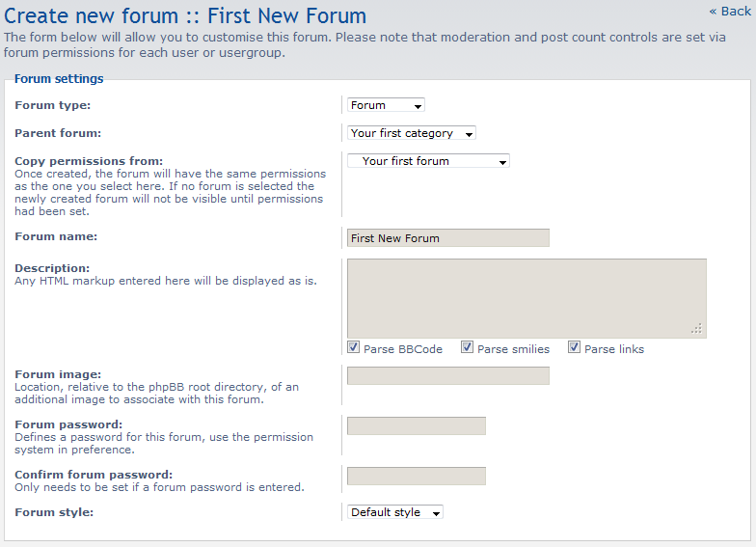Open the Forum style dropdown
This screenshot has width=756, height=547.
coord(395,512)
